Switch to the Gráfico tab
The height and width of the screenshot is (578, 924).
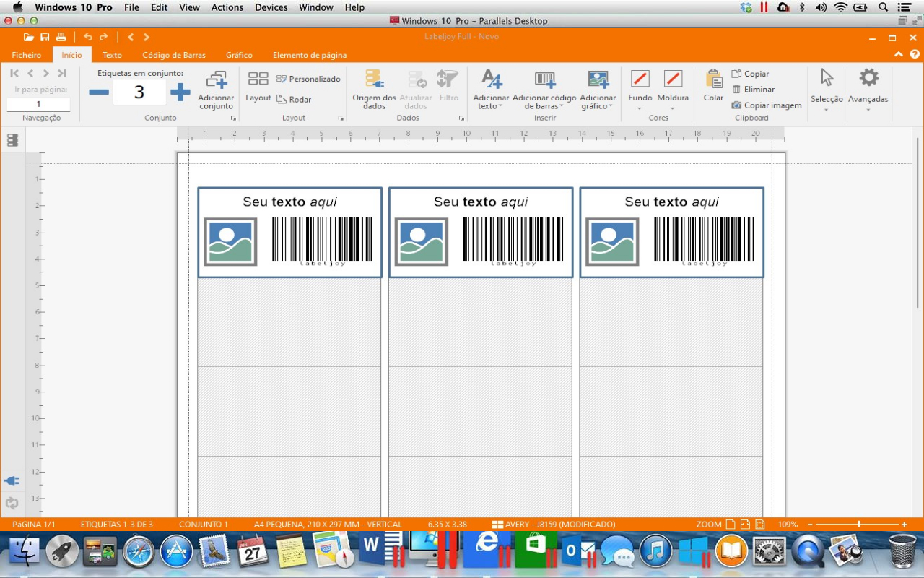239,55
